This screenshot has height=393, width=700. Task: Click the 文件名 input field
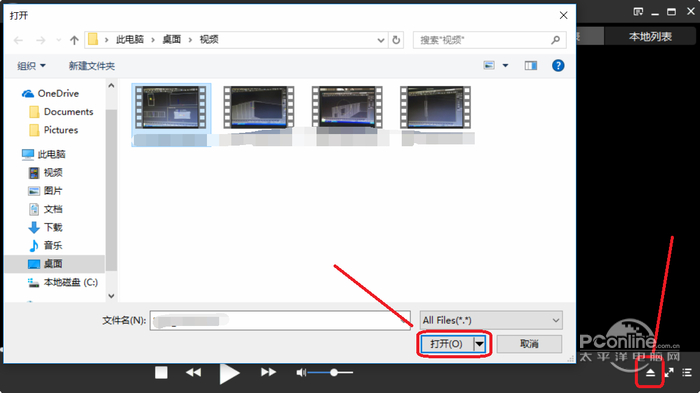[x=280, y=320]
